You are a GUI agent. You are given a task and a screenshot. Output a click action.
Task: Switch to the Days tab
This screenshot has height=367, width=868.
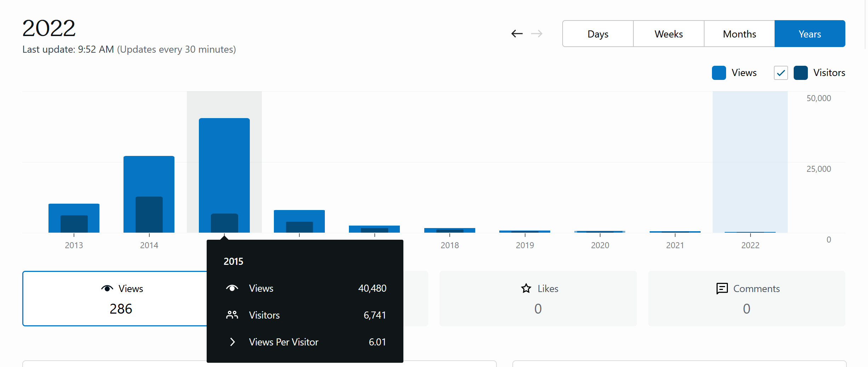point(598,34)
